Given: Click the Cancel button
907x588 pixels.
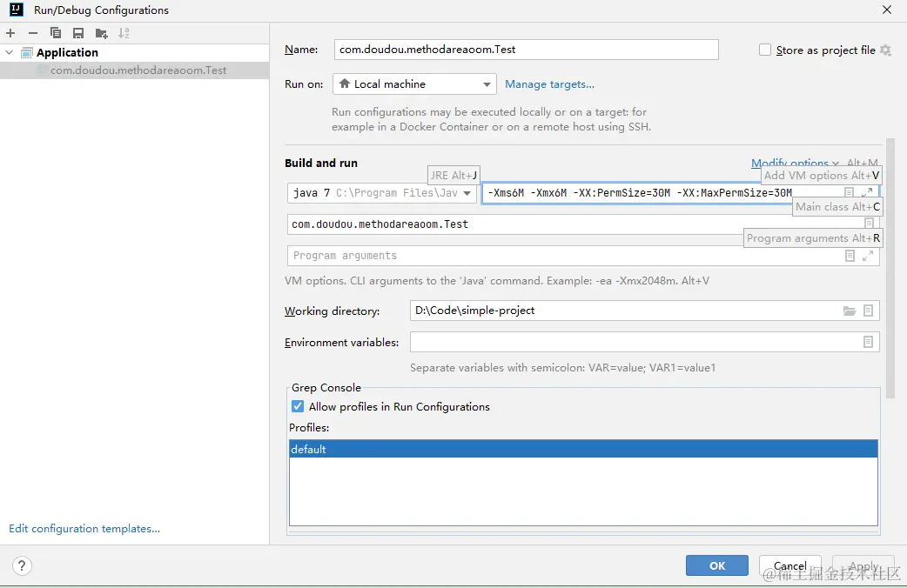Looking at the screenshot, I should pos(789,565).
